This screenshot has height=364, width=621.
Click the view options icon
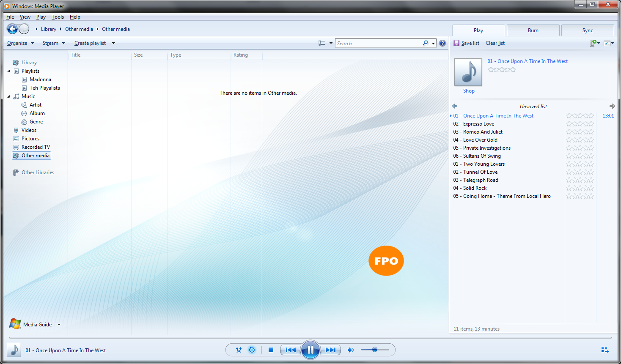[322, 43]
